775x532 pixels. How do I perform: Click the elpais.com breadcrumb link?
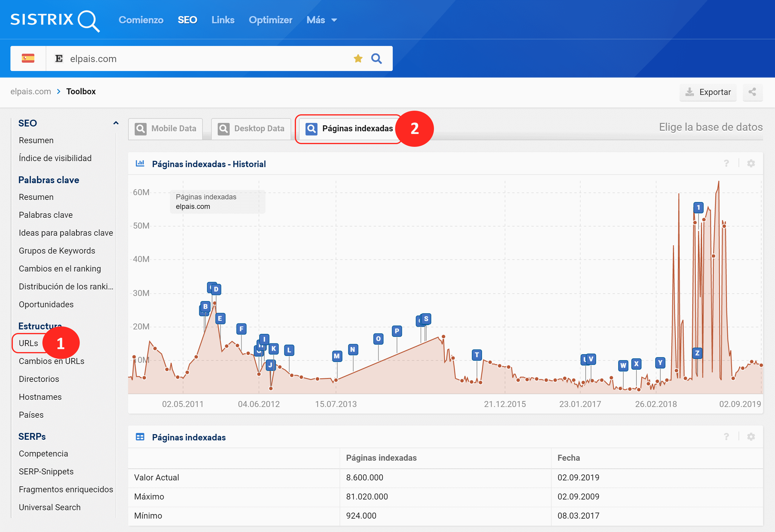[x=31, y=92]
